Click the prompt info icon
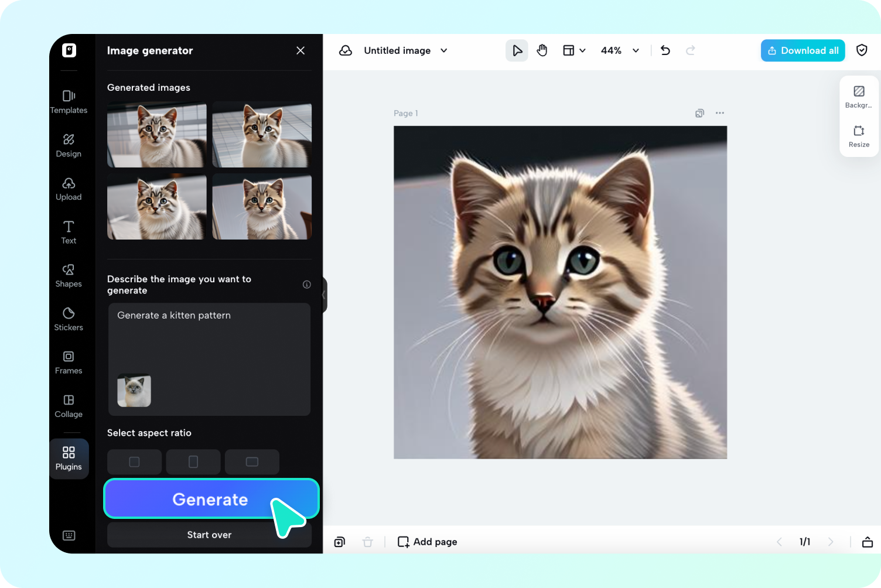This screenshot has width=881, height=588. [x=306, y=285]
